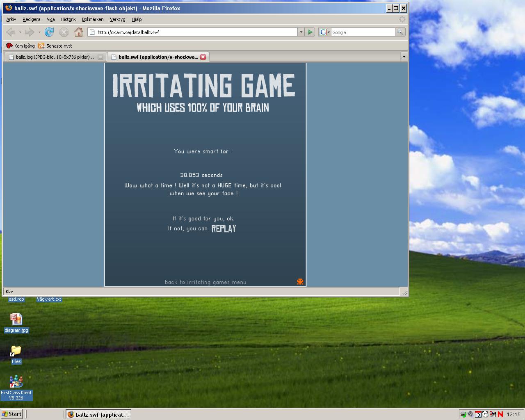Viewport: 525px width, 420px height.
Task: Click the 'when we see your face !' line
Action: pyautogui.click(x=204, y=194)
